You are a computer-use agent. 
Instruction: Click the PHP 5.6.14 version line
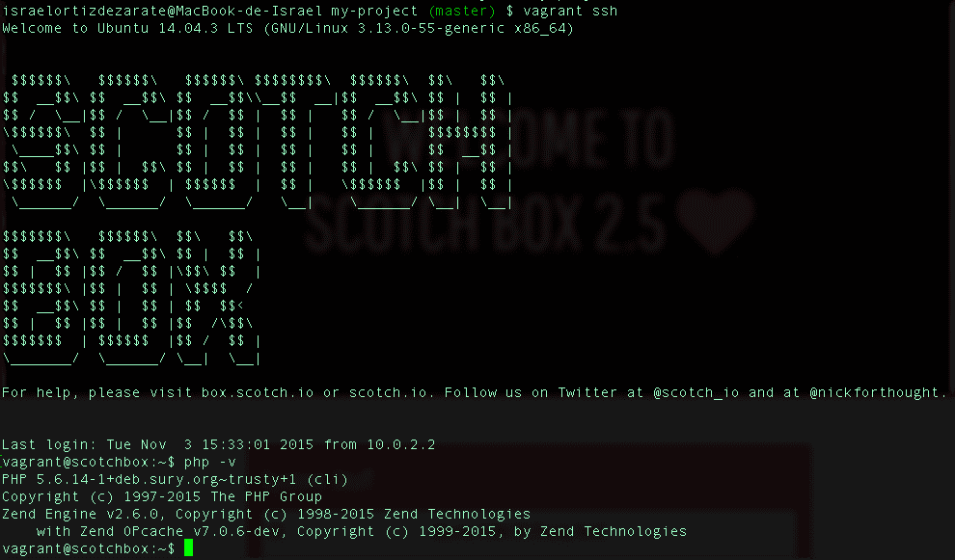(175, 479)
